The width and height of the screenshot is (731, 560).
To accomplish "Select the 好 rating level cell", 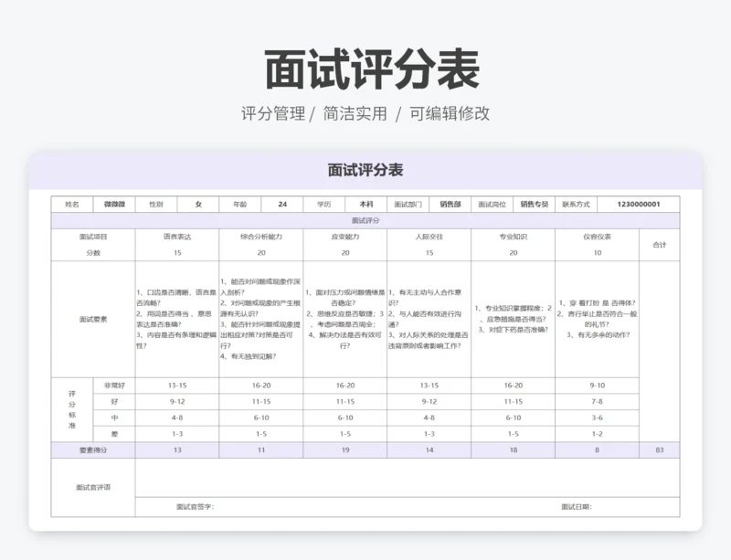I will point(114,401).
